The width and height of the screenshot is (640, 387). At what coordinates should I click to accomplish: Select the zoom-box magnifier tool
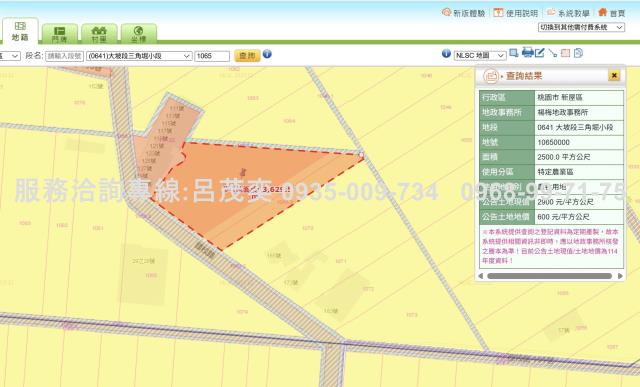[514, 53]
